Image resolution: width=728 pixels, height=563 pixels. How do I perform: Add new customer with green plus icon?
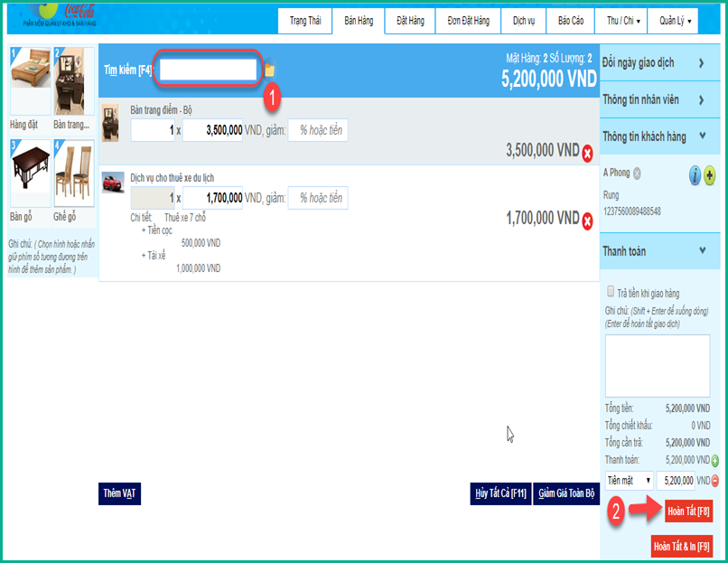[x=709, y=176]
